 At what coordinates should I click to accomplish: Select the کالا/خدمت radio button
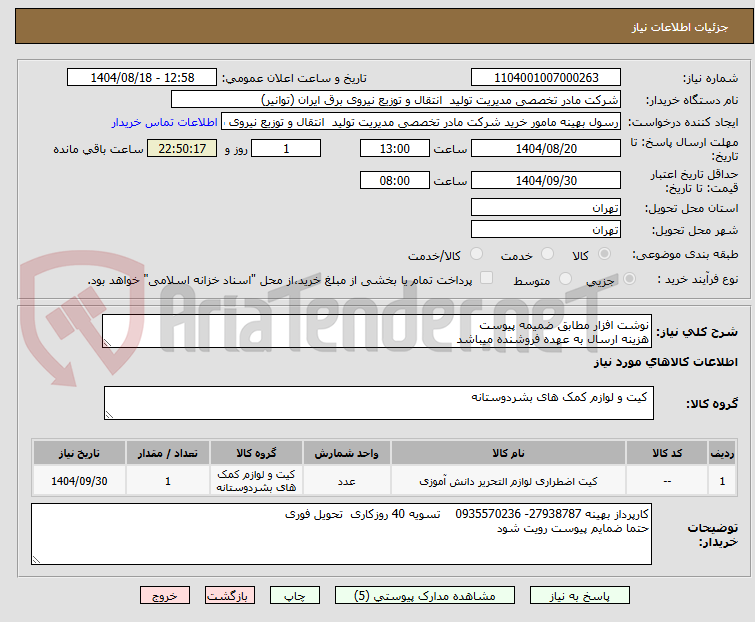(x=476, y=254)
